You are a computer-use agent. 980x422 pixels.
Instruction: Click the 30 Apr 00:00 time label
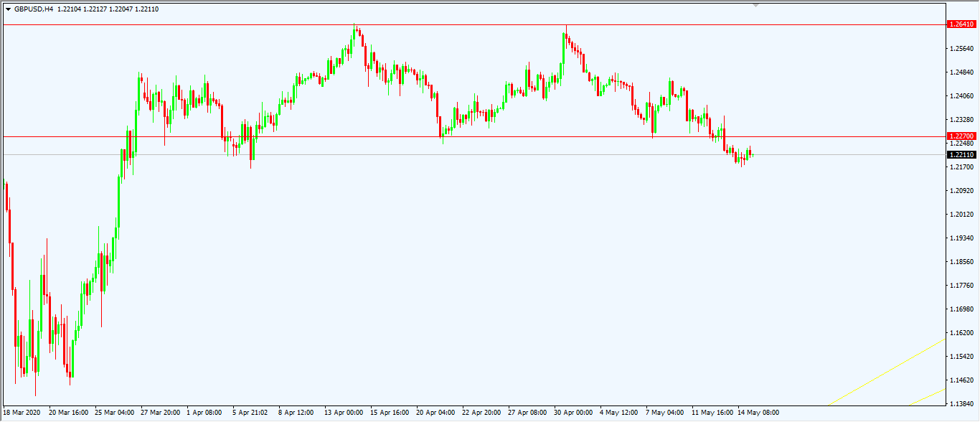click(x=574, y=413)
